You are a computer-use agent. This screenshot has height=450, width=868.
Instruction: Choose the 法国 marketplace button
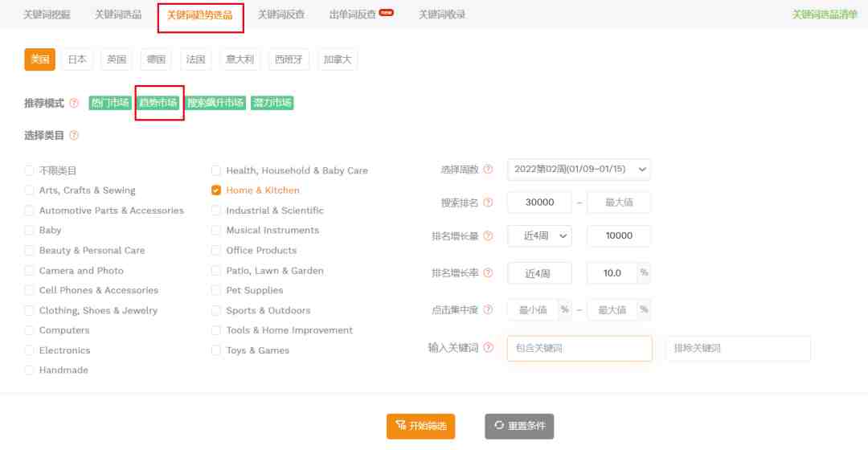195,59
